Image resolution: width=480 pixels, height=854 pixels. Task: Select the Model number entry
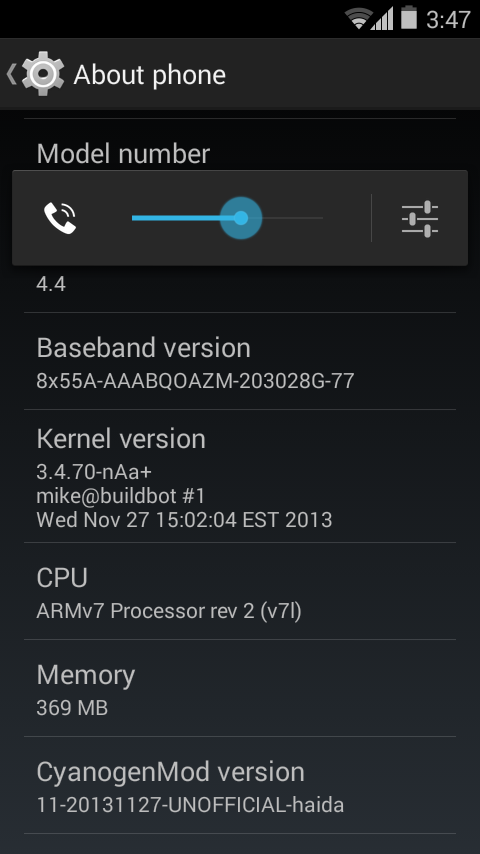240,154
